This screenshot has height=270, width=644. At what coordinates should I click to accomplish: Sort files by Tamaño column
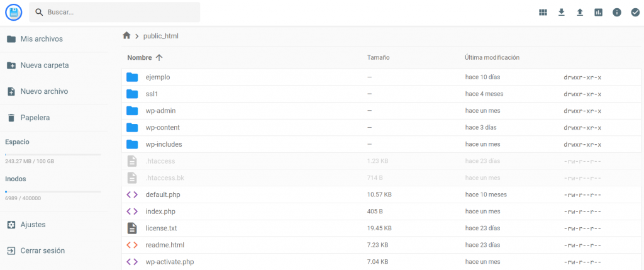click(x=378, y=57)
